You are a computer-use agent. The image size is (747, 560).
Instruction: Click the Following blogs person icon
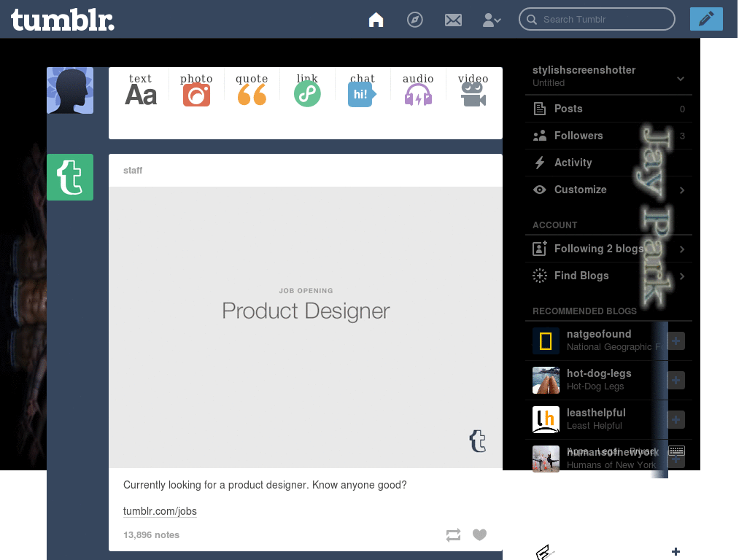point(540,249)
